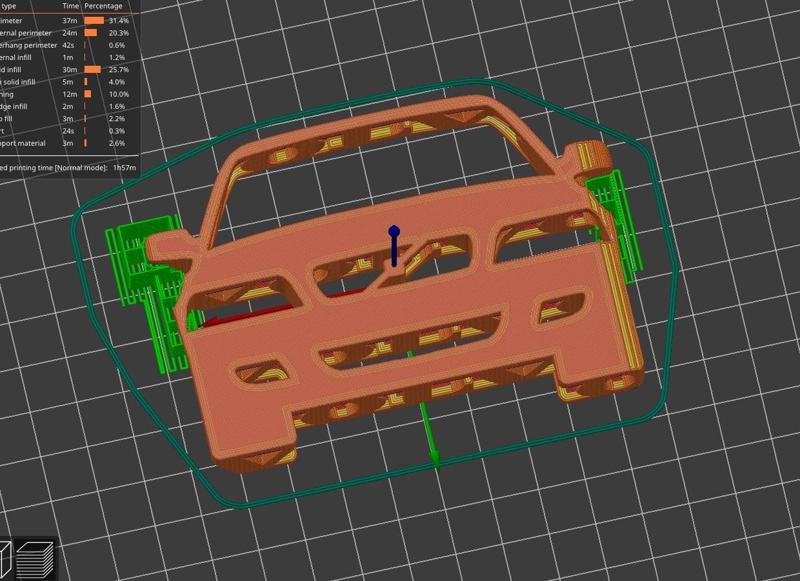Toggle visibility of External perimeter feature row
Image resolution: width=800 pixels, height=581 pixels.
click(x=67, y=33)
